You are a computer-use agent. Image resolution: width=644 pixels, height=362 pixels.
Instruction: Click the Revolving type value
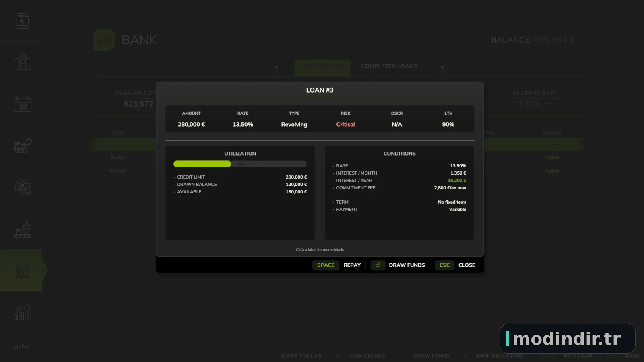(x=294, y=125)
